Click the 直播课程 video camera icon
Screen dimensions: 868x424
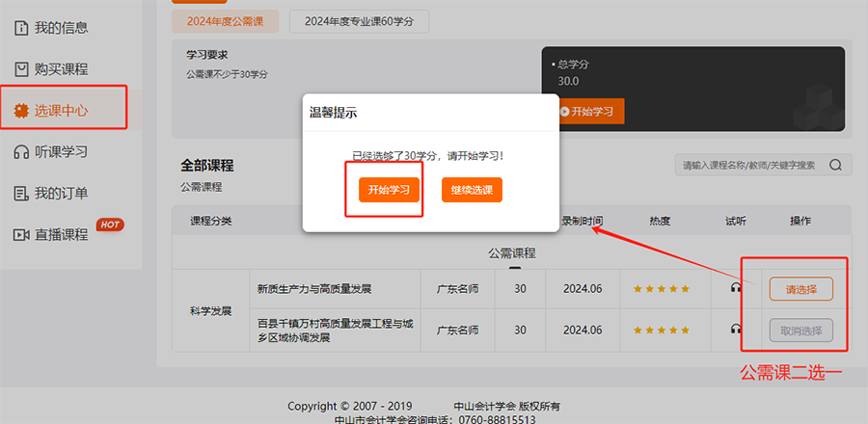pos(20,235)
